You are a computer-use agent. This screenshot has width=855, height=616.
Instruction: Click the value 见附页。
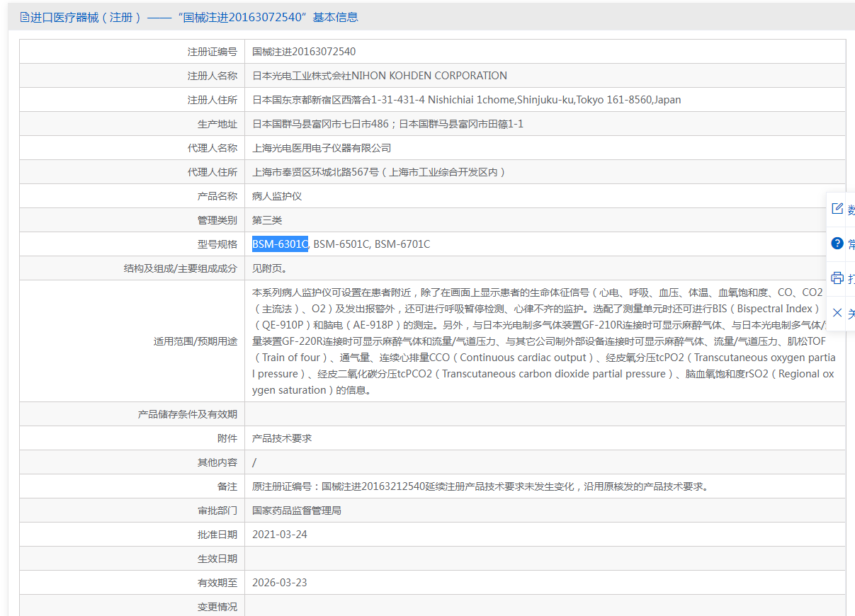coord(270,268)
